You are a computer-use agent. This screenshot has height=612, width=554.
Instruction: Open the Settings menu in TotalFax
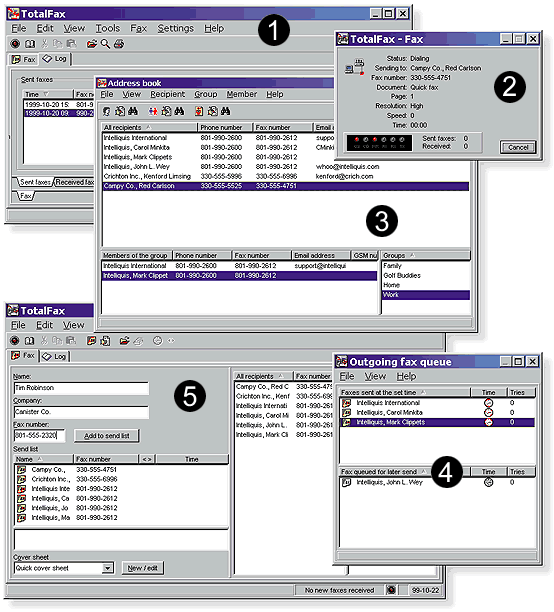pos(176,28)
